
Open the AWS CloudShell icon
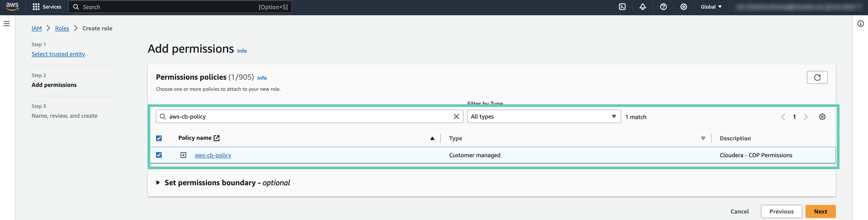(622, 7)
